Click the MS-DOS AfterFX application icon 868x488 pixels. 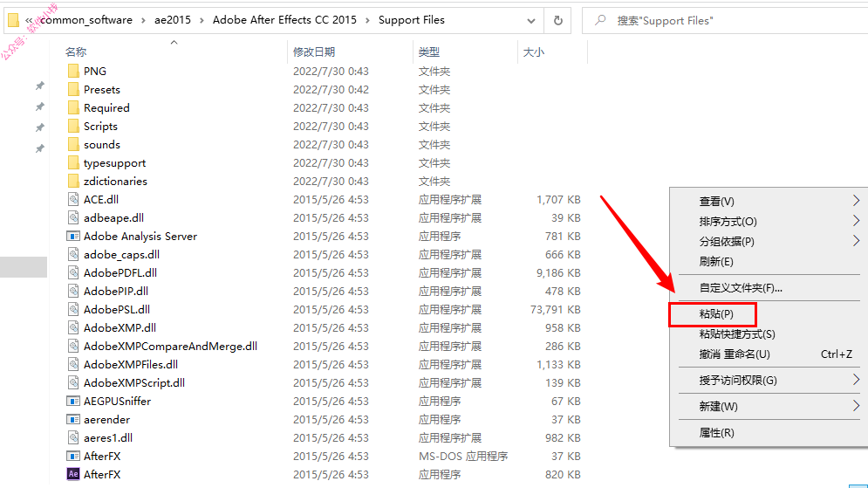click(73, 456)
